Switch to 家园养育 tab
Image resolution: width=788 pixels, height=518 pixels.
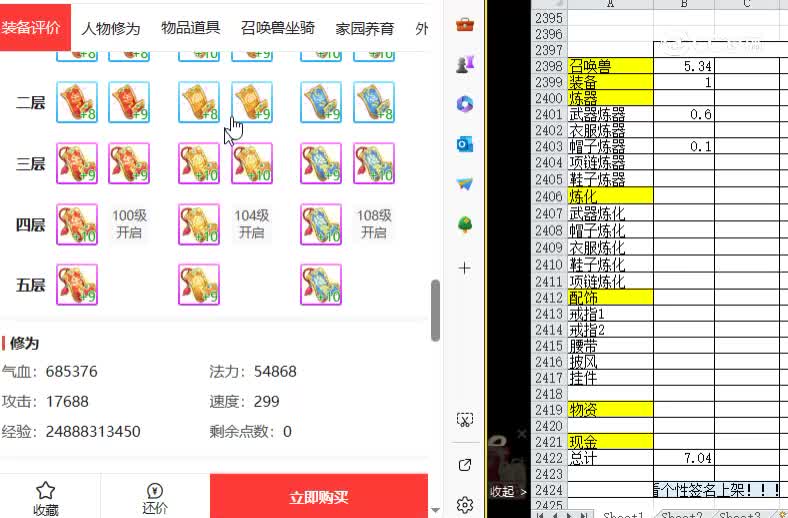(x=365, y=29)
